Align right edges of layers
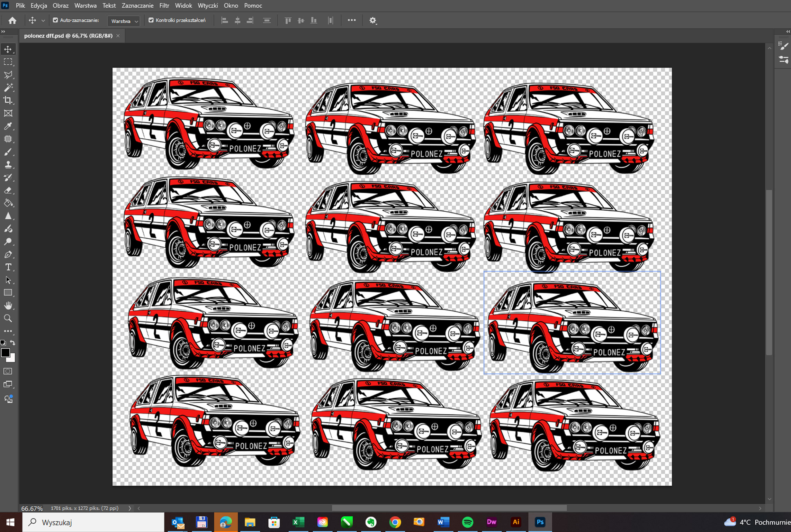Screen dimensions: 791x532 point(250,20)
